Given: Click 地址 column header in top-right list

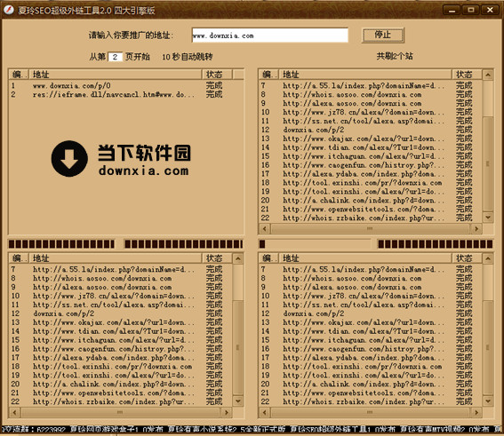Looking at the screenshot, I should [x=365, y=75].
